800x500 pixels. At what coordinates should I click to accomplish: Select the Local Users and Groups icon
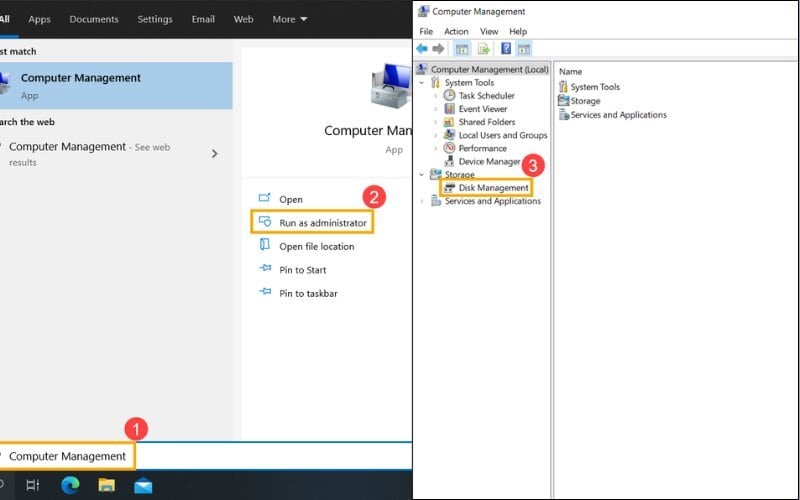(x=449, y=135)
